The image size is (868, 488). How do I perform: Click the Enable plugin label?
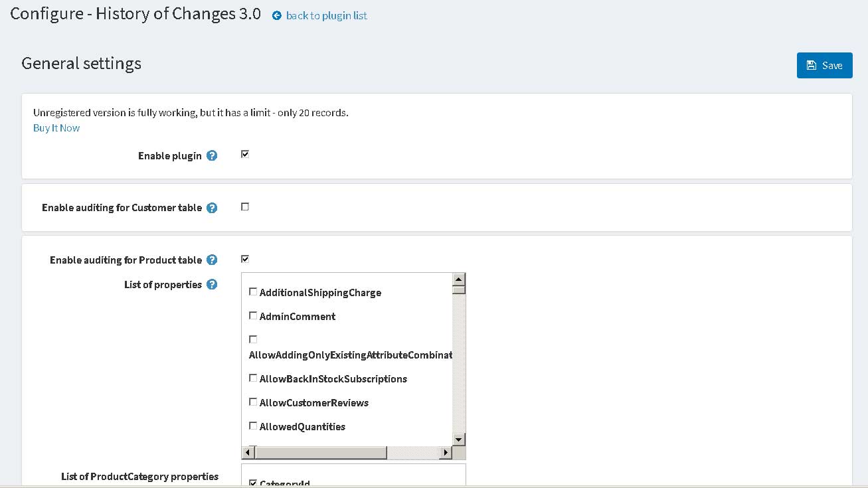[x=169, y=156]
